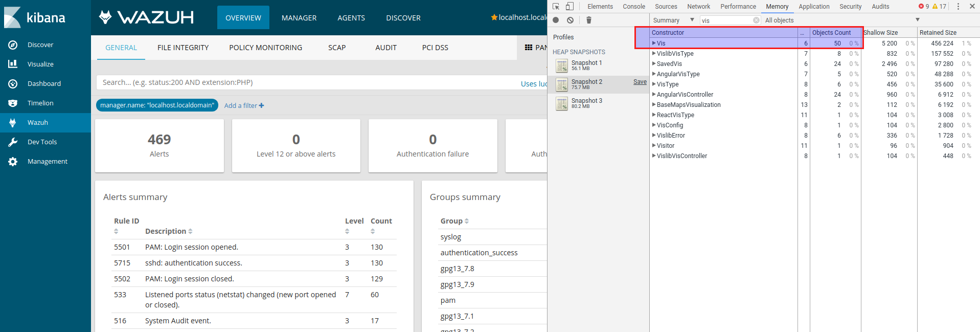The width and height of the screenshot is (980, 332).
Task: Toggle the device toolbar icon in DevTools
Action: point(569,6)
